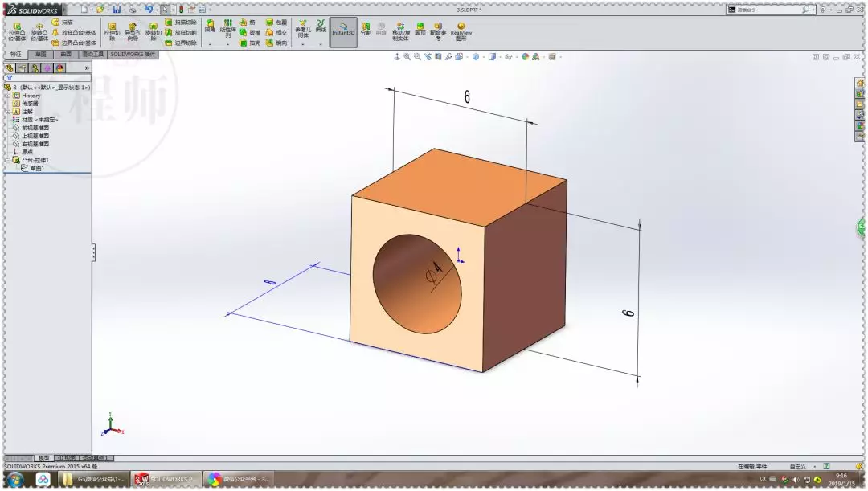This screenshot has height=491, width=868.
Task: Click the Mate Reference (配合参考) tool
Action: (438, 31)
